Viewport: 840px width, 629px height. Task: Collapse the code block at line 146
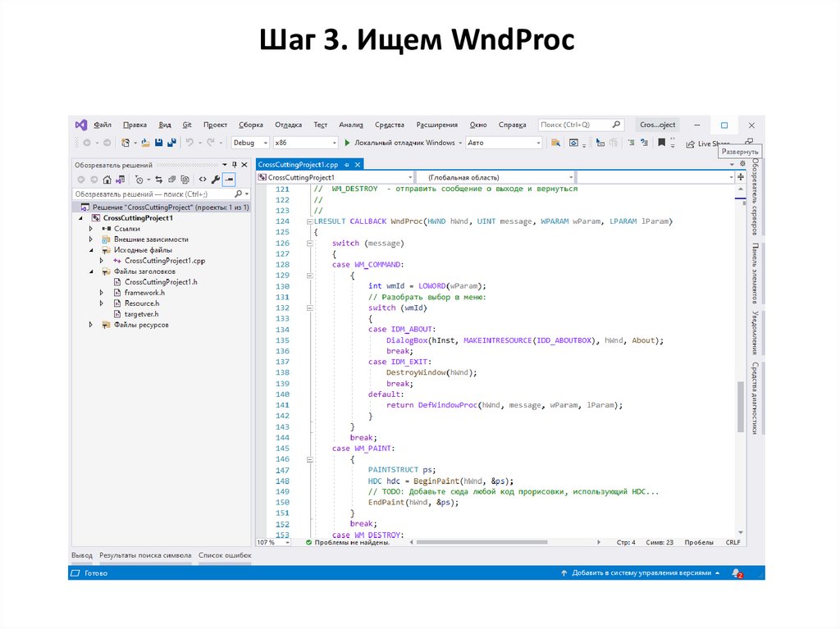tap(309, 459)
